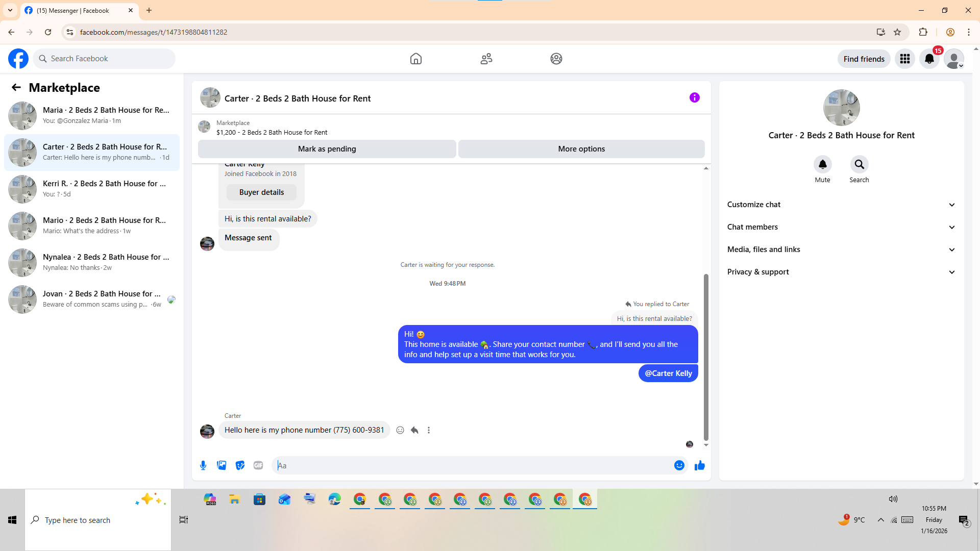Send a thumbs-up like
The width and height of the screenshot is (980, 551).
[x=699, y=465]
